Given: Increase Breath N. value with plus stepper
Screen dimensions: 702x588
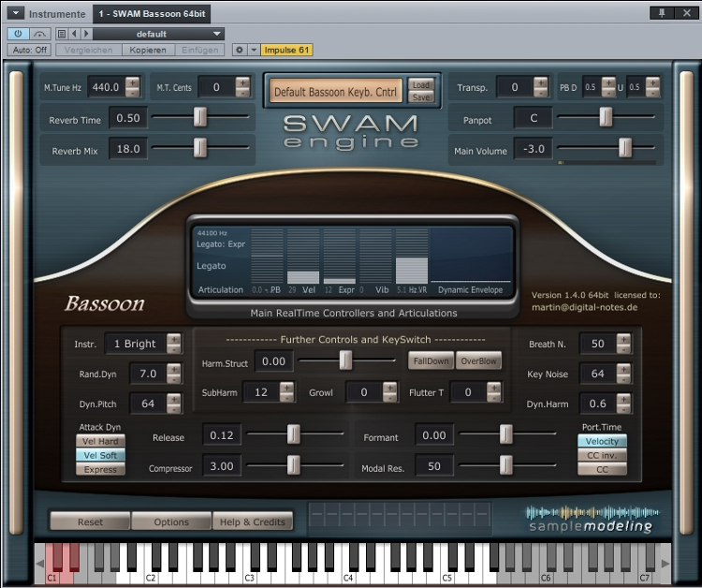Looking at the screenshot, I should tap(623, 339).
